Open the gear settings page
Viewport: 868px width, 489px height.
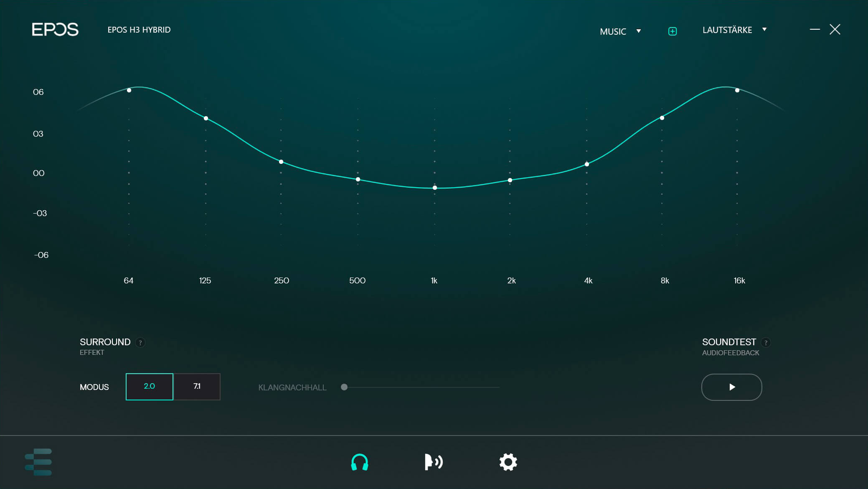pyautogui.click(x=508, y=462)
